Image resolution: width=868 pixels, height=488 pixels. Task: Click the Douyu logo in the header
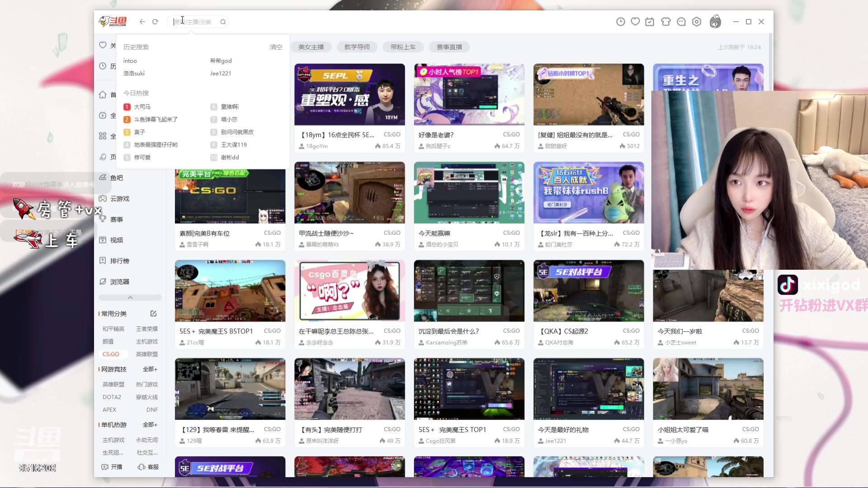(113, 21)
